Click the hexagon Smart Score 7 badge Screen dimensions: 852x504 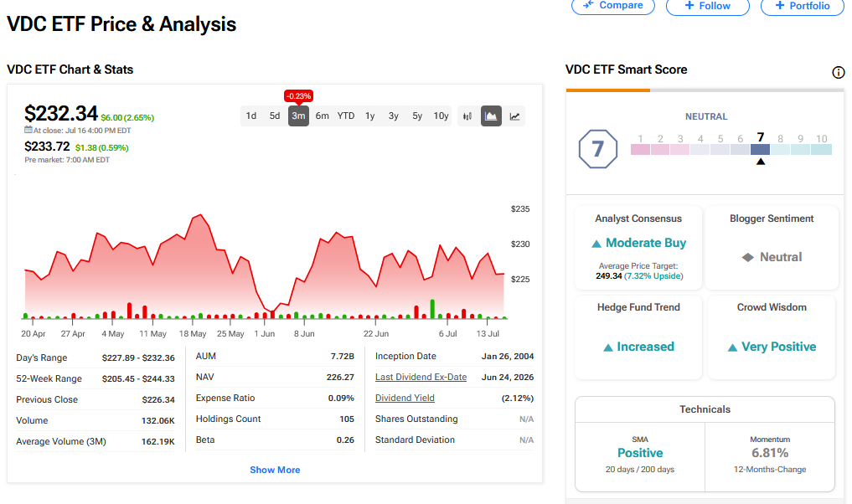pos(597,149)
